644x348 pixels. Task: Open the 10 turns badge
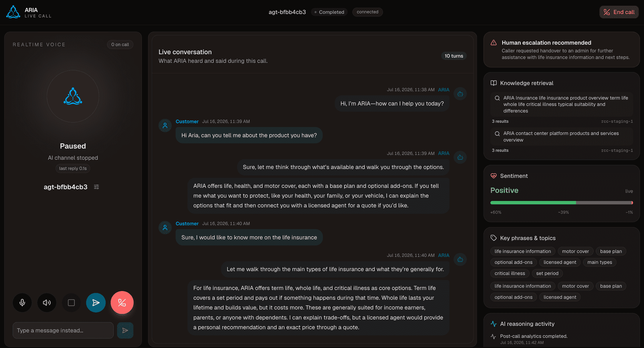(x=454, y=56)
